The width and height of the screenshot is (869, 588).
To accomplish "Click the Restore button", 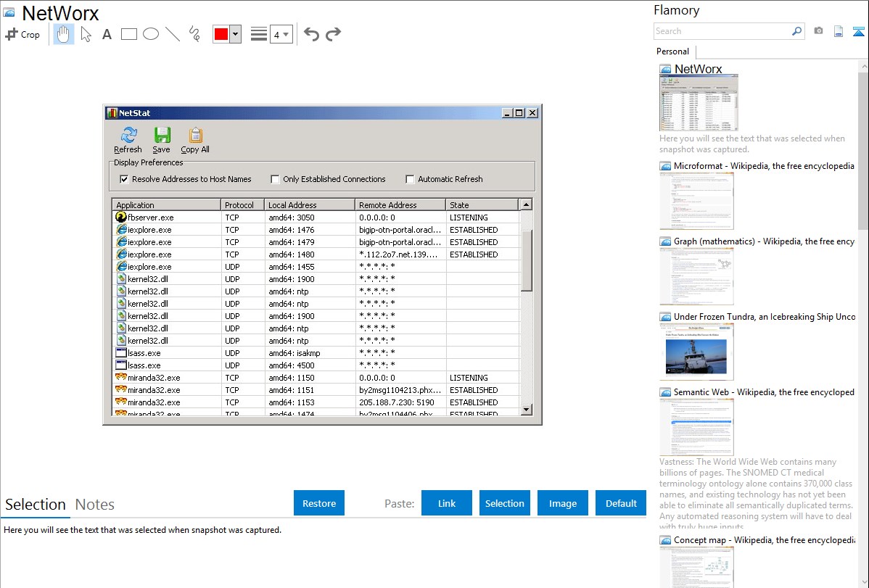I will click(319, 502).
